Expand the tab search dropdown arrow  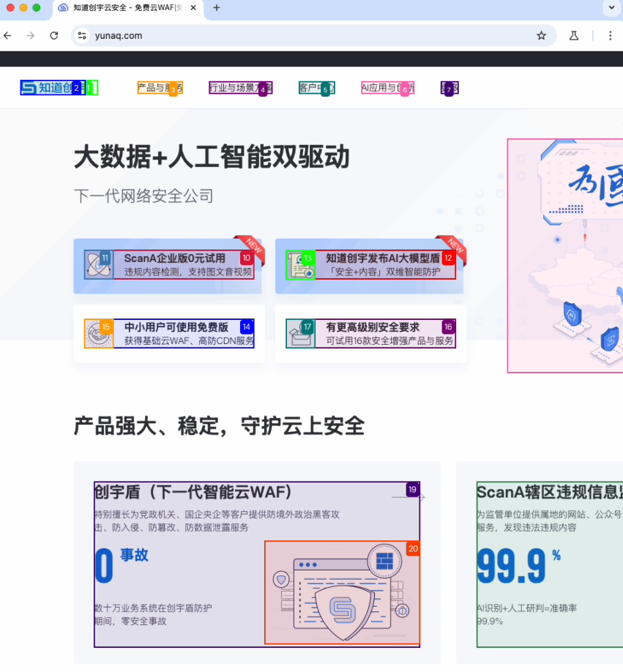click(611, 8)
